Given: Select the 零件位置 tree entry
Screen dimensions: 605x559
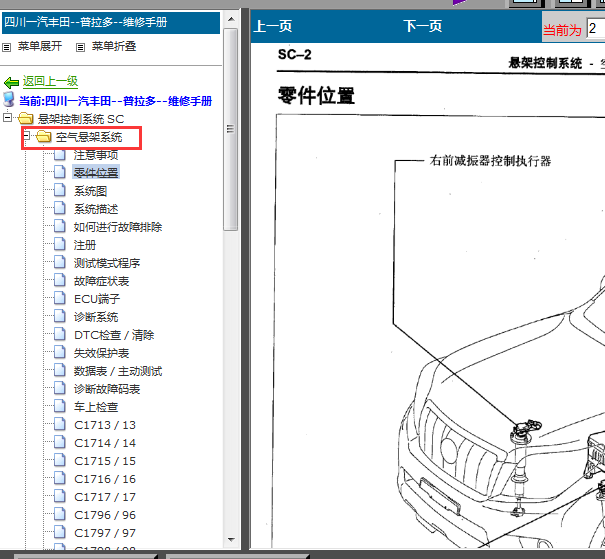Looking at the screenshot, I should (x=96, y=172).
